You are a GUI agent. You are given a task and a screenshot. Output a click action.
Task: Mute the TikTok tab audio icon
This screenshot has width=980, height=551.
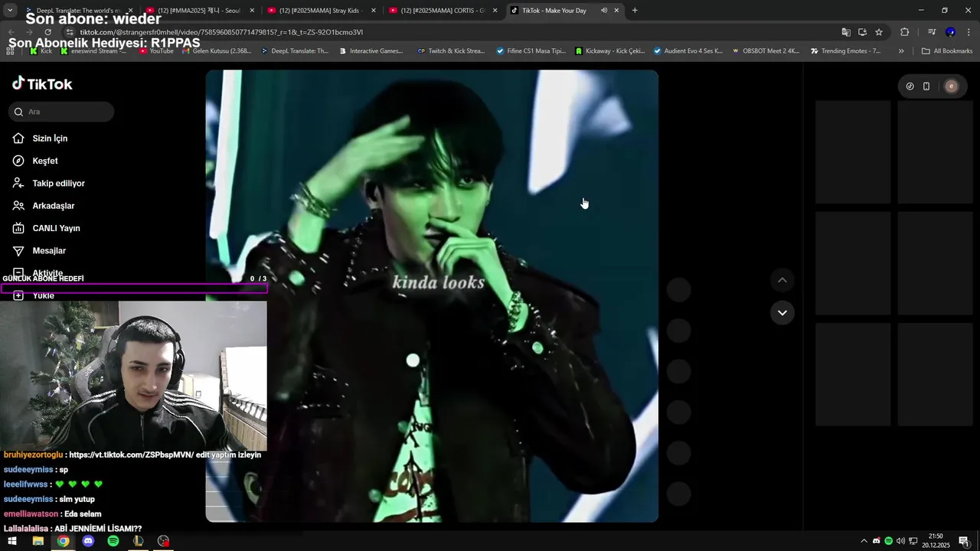[x=604, y=11]
